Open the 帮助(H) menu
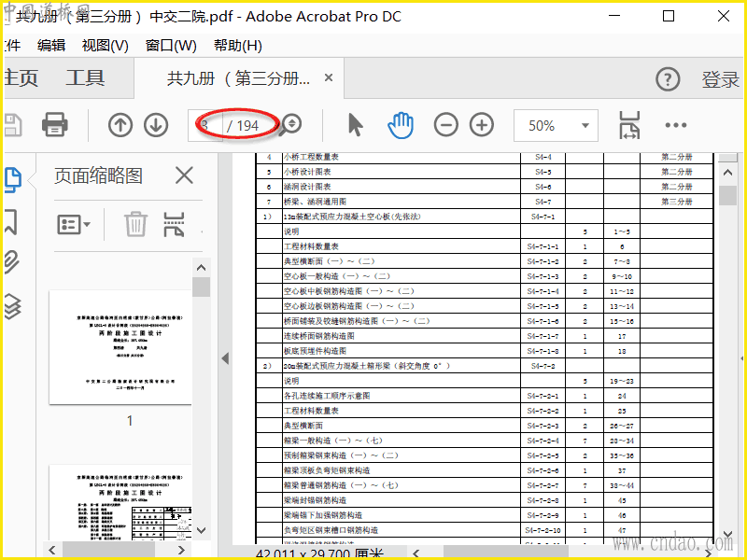Image resolution: width=747 pixels, height=560 pixels. click(238, 46)
